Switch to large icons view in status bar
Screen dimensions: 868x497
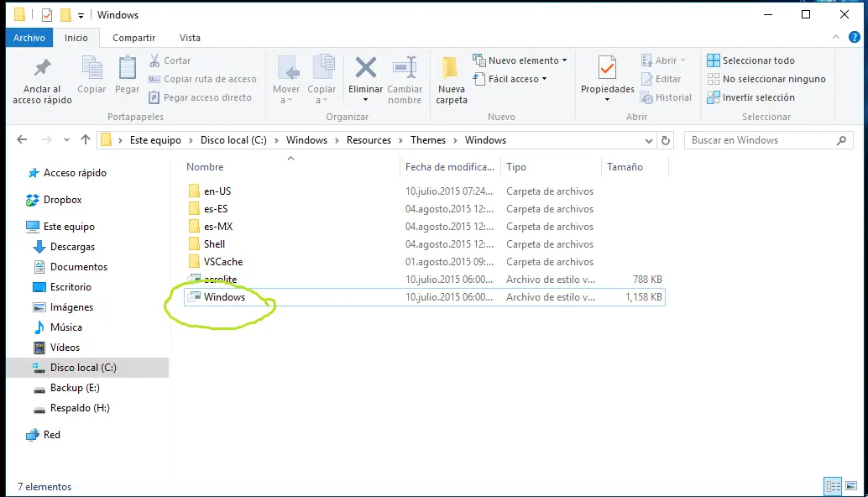(x=851, y=486)
